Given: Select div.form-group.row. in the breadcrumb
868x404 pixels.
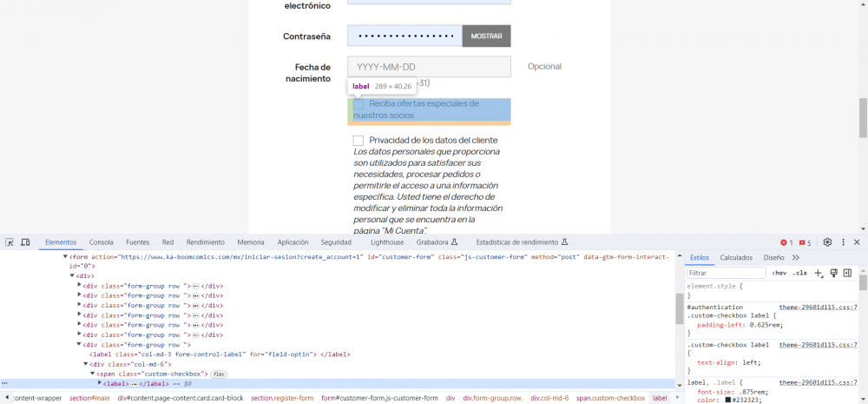Looking at the screenshot, I should 493,398.
